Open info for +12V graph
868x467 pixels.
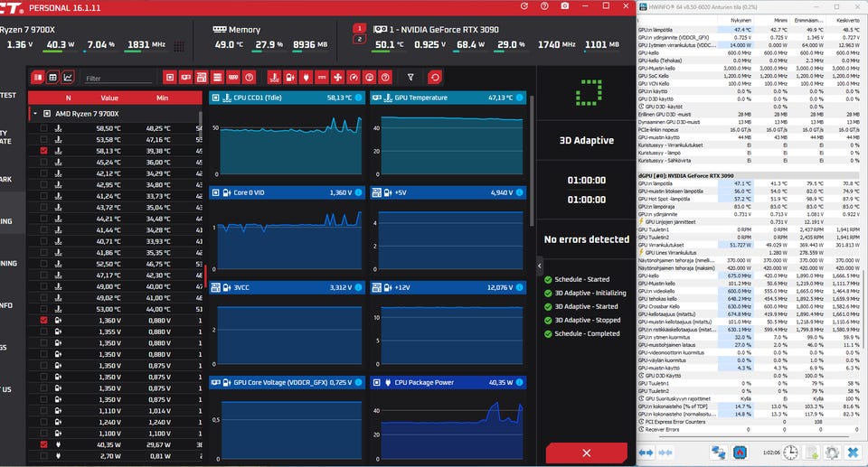point(519,287)
